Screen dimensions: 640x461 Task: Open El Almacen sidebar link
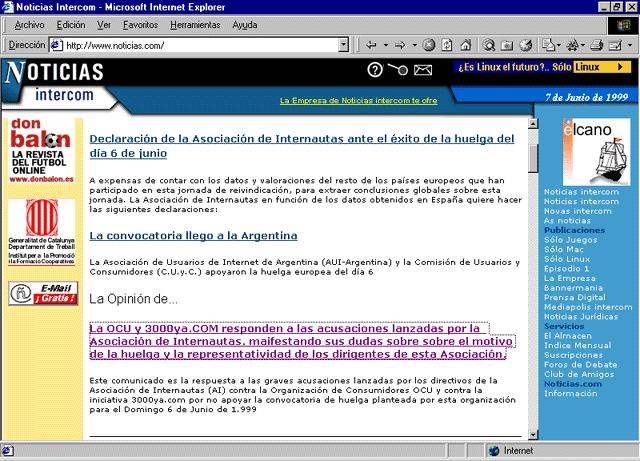pyautogui.click(x=568, y=336)
